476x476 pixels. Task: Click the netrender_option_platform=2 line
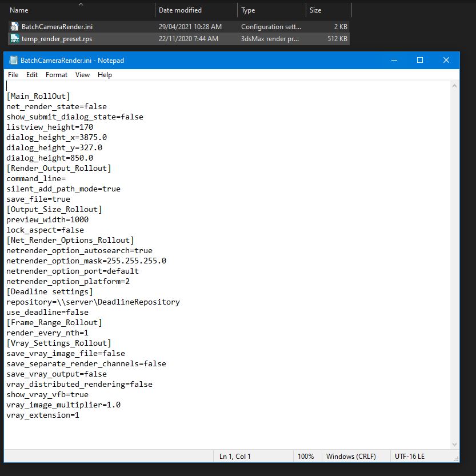click(x=68, y=281)
